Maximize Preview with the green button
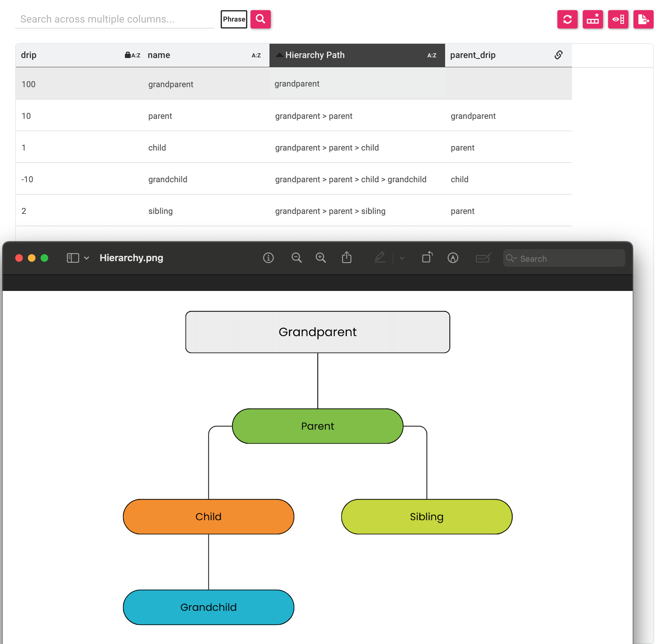Image resolution: width=655 pixels, height=644 pixels. [44, 258]
